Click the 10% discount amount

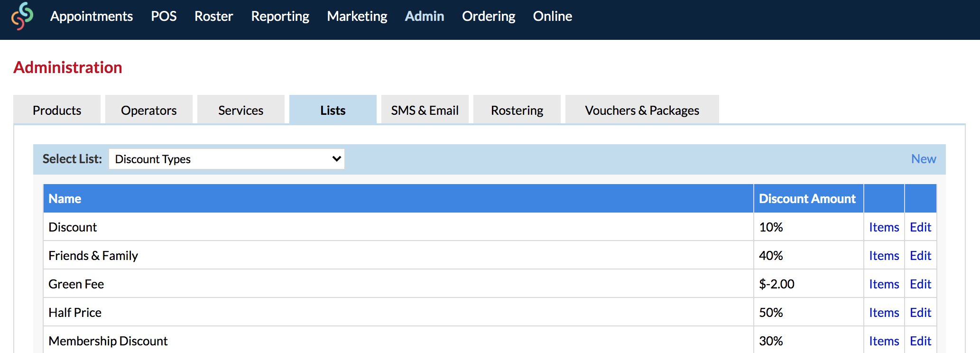pyautogui.click(x=771, y=227)
